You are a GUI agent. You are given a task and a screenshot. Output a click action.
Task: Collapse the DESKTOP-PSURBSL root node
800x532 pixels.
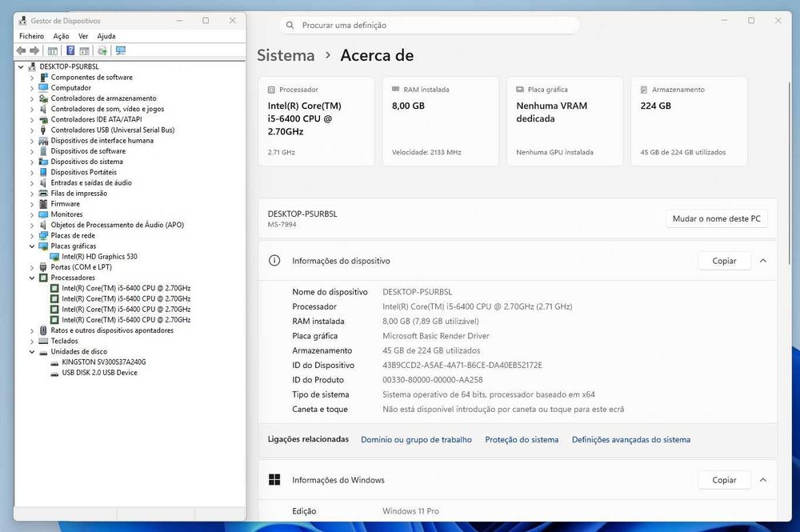point(21,66)
